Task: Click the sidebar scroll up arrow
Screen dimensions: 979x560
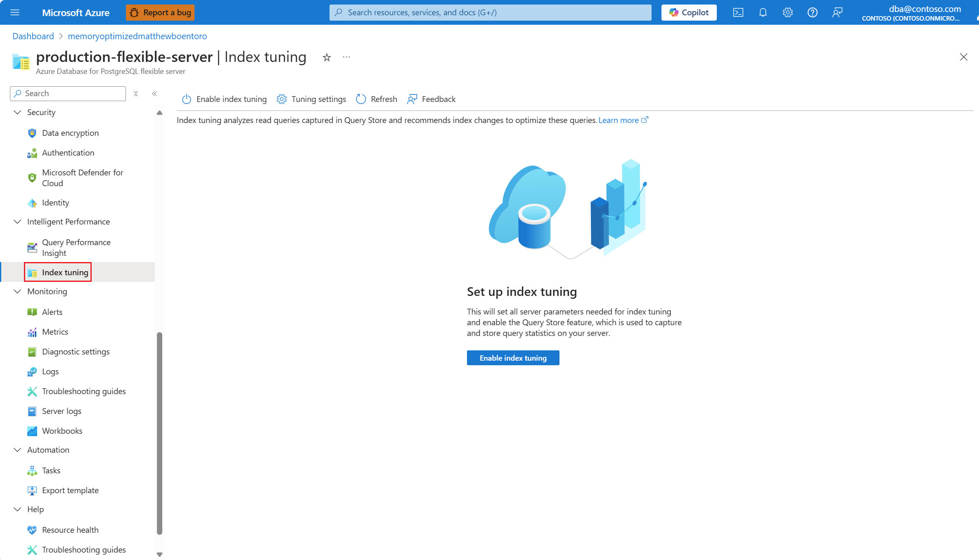Action: (x=159, y=113)
